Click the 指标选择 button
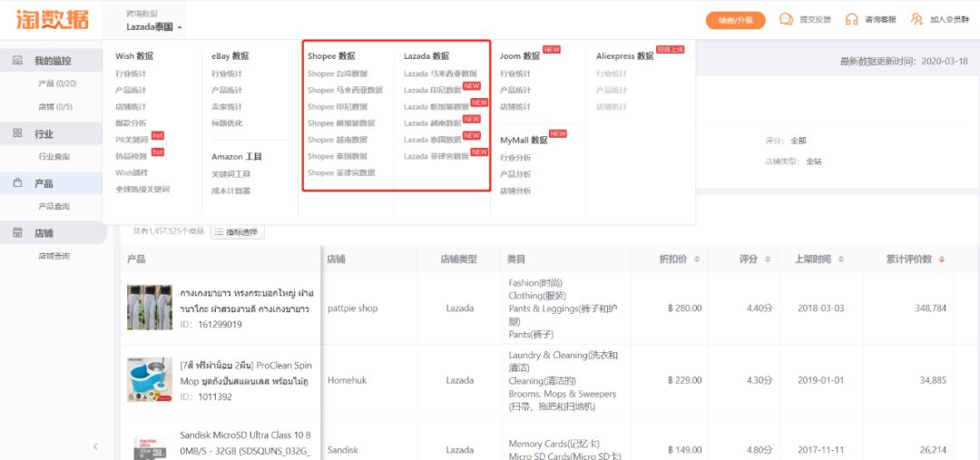The width and height of the screenshot is (980, 460). click(238, 232)
